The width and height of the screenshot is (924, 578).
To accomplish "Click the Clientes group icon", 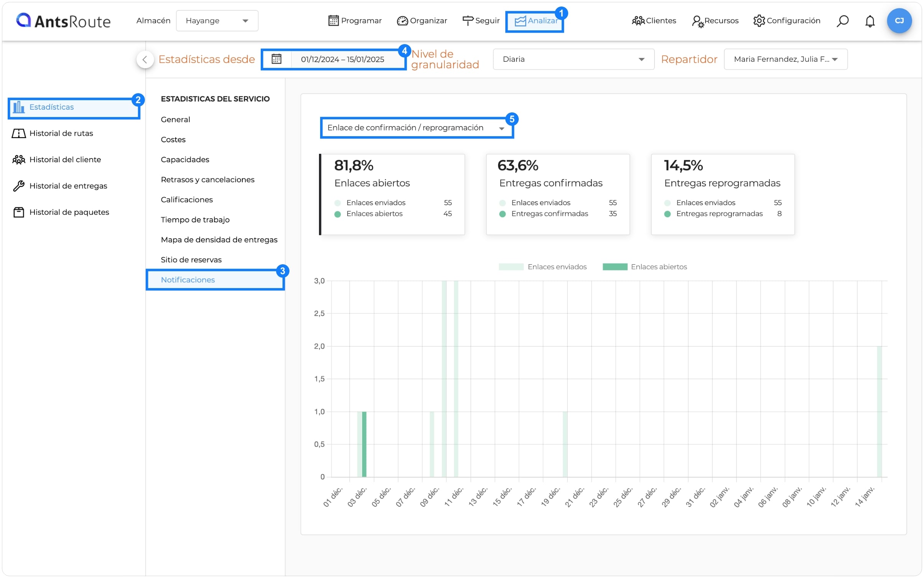I will pyautogui.click(x=638, y=21).
